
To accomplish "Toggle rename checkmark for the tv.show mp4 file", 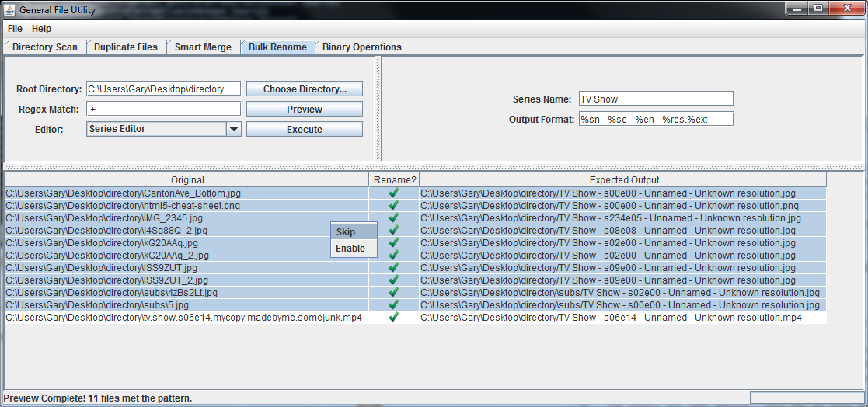I will 393,318.
